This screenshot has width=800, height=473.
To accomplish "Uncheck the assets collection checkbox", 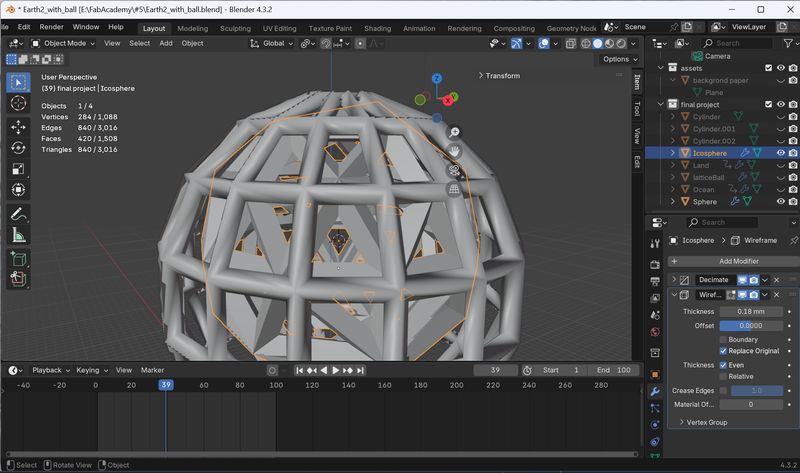I will (768, 68).
